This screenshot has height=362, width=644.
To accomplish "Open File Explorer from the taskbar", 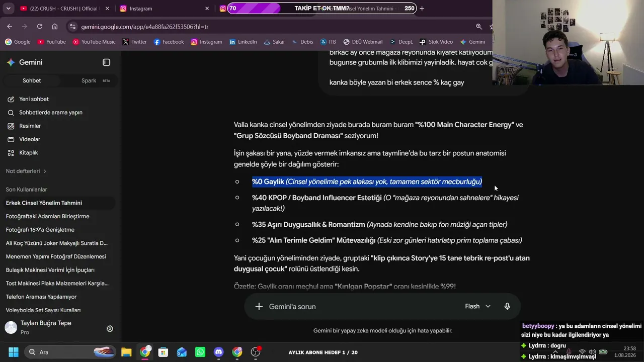I will point(126,352).
